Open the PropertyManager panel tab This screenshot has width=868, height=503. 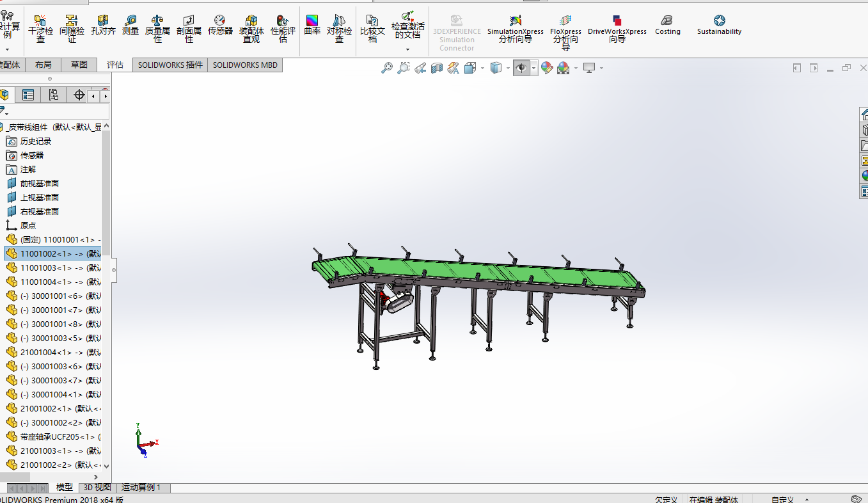click(28, 95)
